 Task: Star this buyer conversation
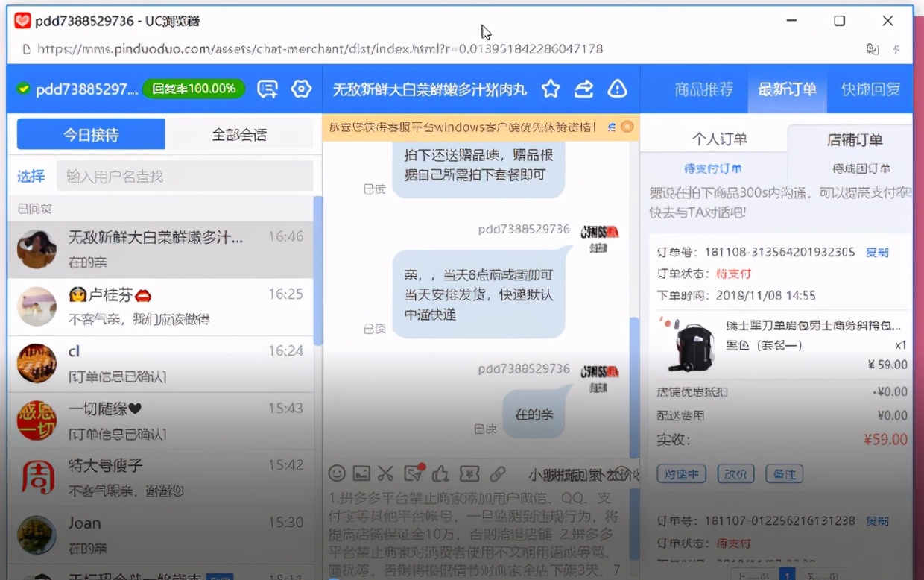(551, 89)
